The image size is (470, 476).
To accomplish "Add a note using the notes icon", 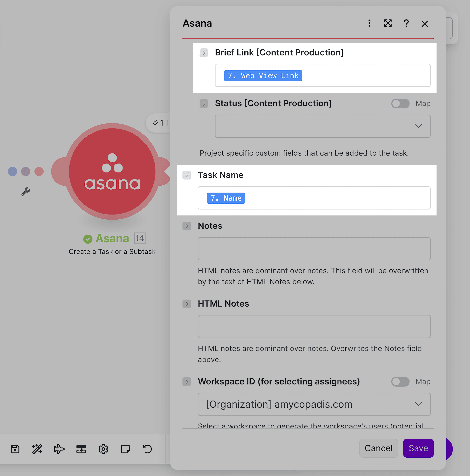I will (125, 449).
